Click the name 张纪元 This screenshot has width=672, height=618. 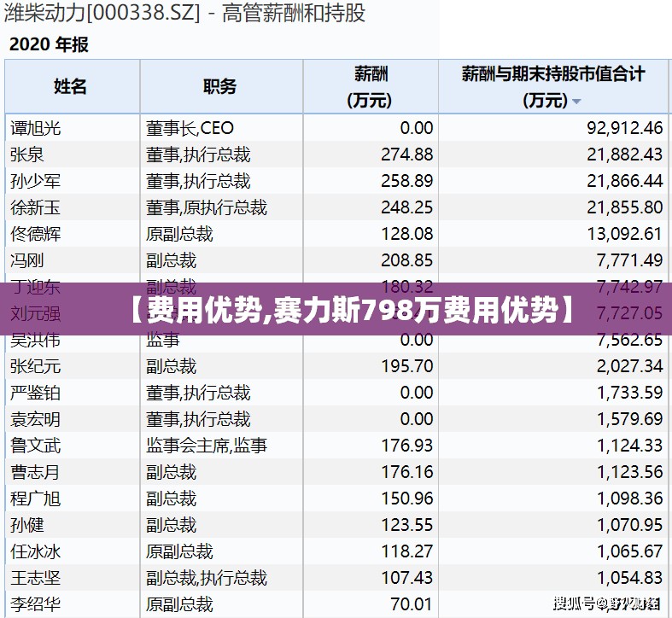click(36, 366)
